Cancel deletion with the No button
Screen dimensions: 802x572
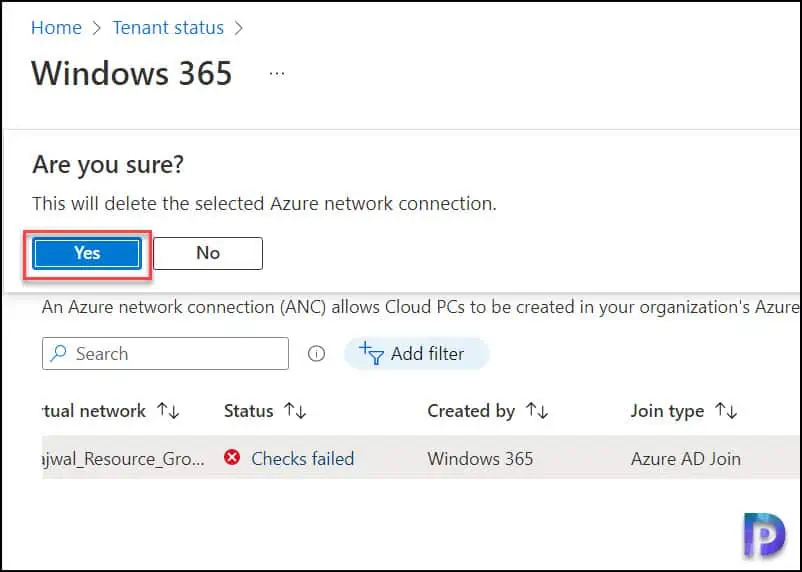point(208,253)
